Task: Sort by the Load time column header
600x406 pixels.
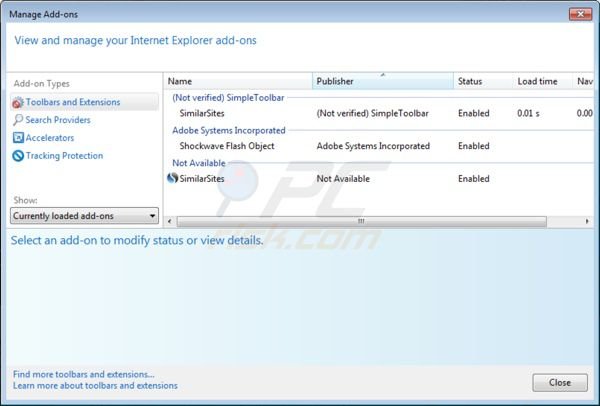Action: point(543,81)
